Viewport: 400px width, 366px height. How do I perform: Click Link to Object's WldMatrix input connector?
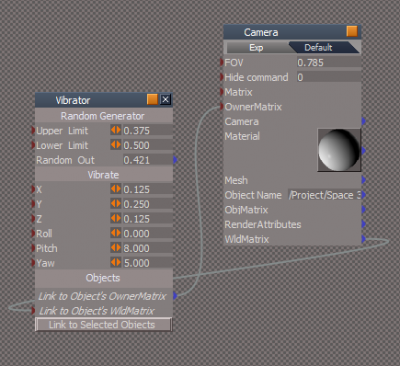(x=33, y=310)
